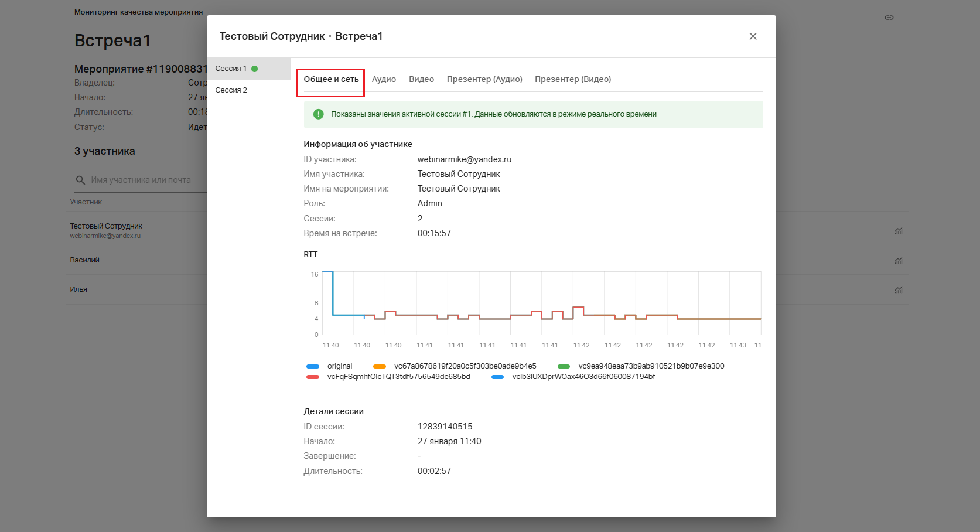Viewport: 980px width, 532px height.
Task: Open the Аудио tab
Action: (x=384, y=80)
